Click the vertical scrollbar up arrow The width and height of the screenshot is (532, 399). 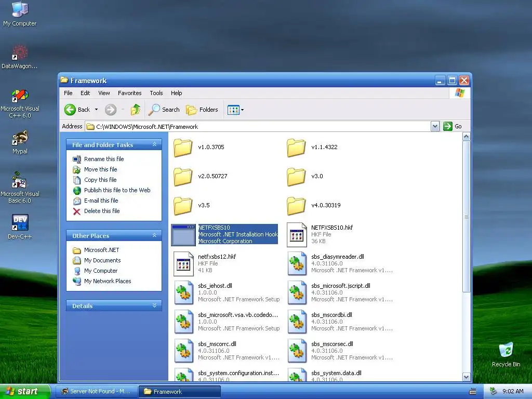tap(466, 137)
